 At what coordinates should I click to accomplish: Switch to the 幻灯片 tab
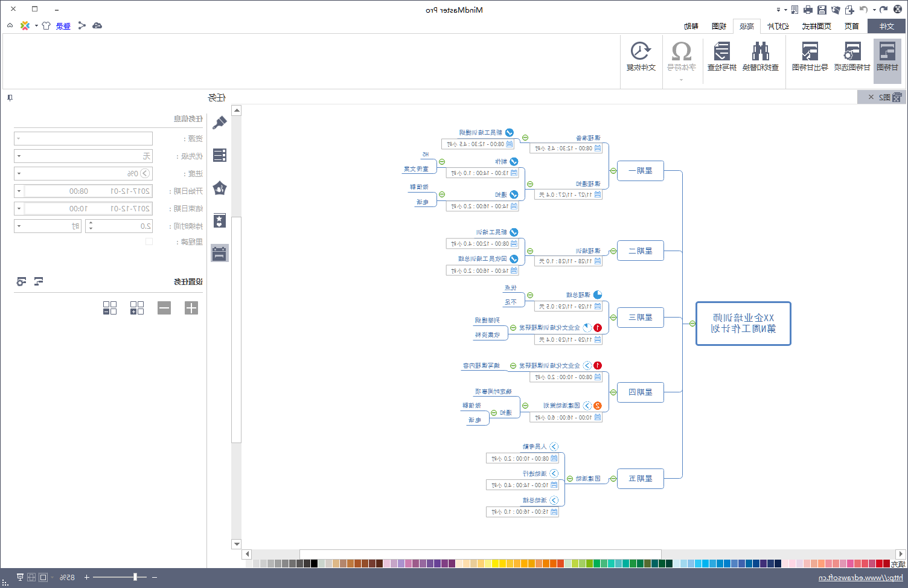coord(778,26)
